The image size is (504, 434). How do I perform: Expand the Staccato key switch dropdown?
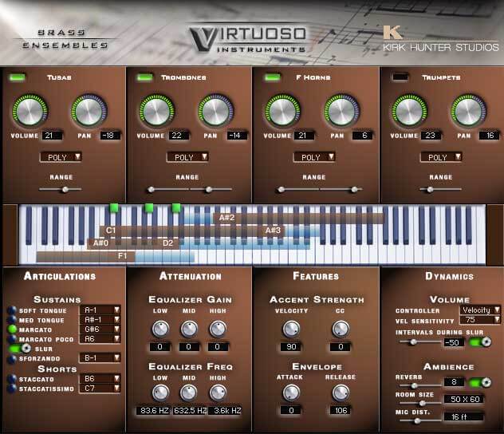click(100, 378)
